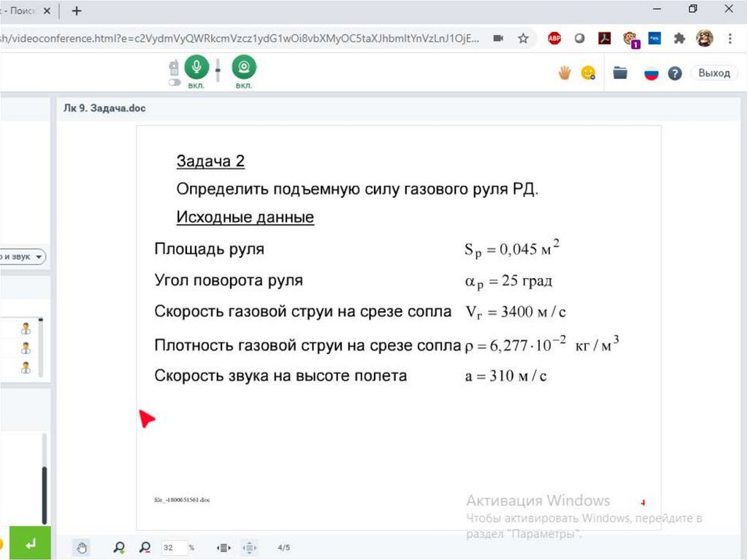The image size is (748, 560).
Task: Minimize the browser window
Action: click(657, 9)
